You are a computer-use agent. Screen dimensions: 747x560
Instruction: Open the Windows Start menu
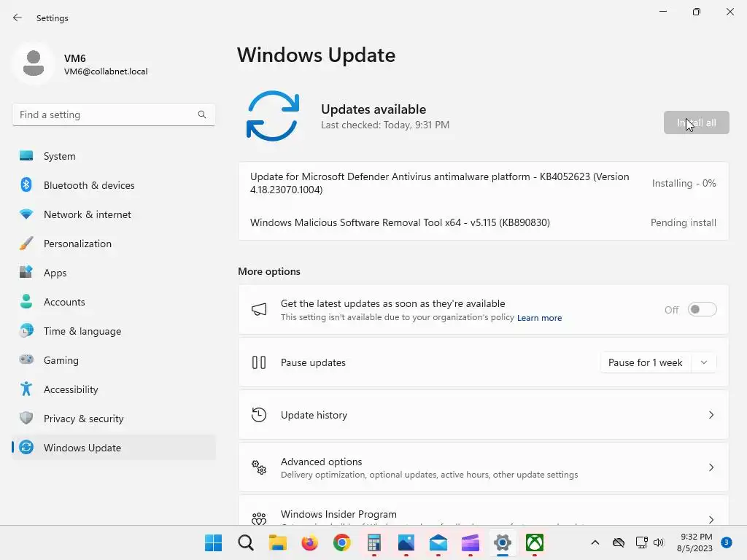(x=213, y=542)
